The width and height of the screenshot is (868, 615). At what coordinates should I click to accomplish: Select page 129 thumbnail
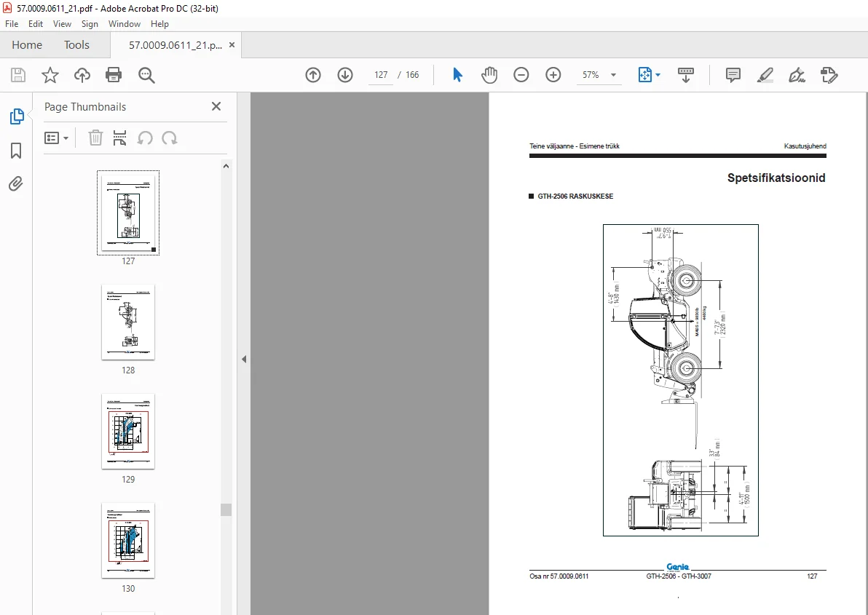coord(128,432)
